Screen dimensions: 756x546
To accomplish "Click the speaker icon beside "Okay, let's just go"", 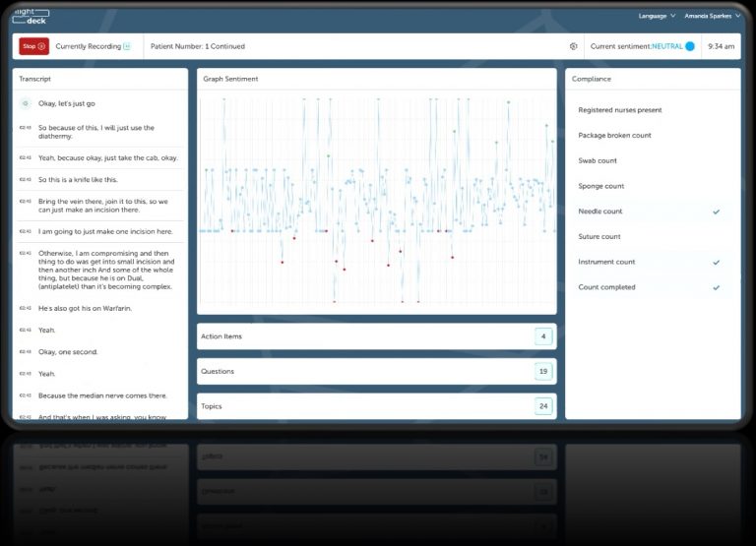I will coord(26,103).
